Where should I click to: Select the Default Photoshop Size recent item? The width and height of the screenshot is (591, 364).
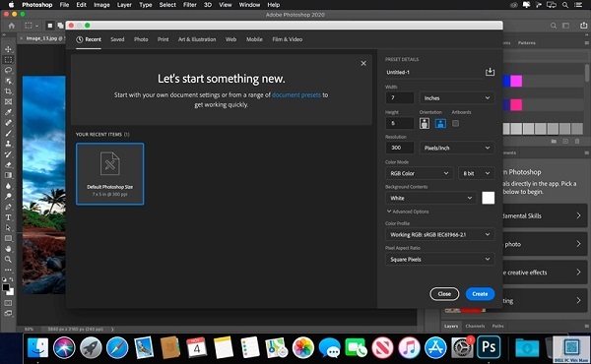(x=109, y=174)
